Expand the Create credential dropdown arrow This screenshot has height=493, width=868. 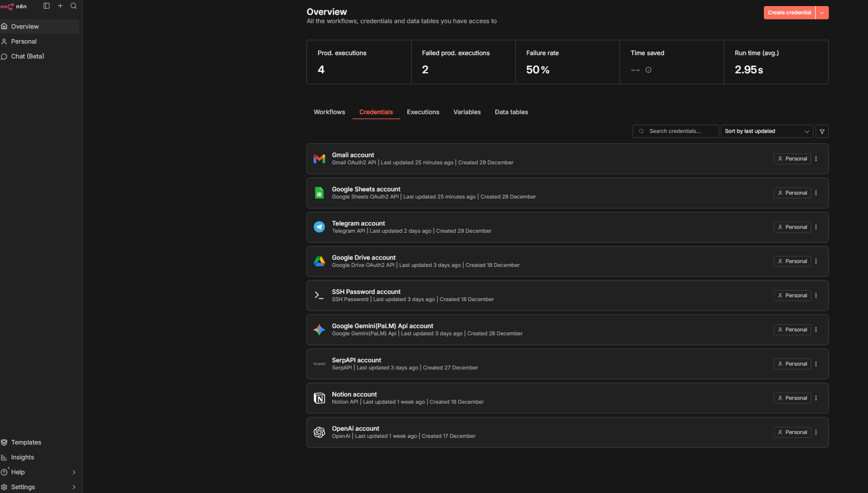(822, 13)
